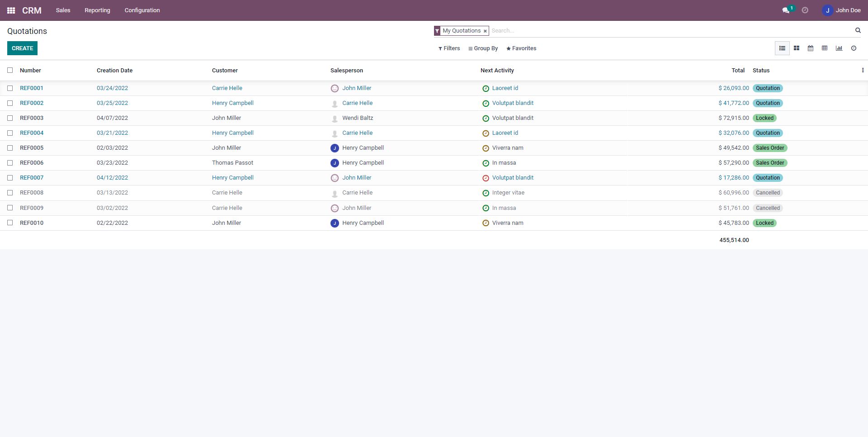Remove the My Quotations filter tag
This screenshot has width=868, height=437.
[485, 31]
